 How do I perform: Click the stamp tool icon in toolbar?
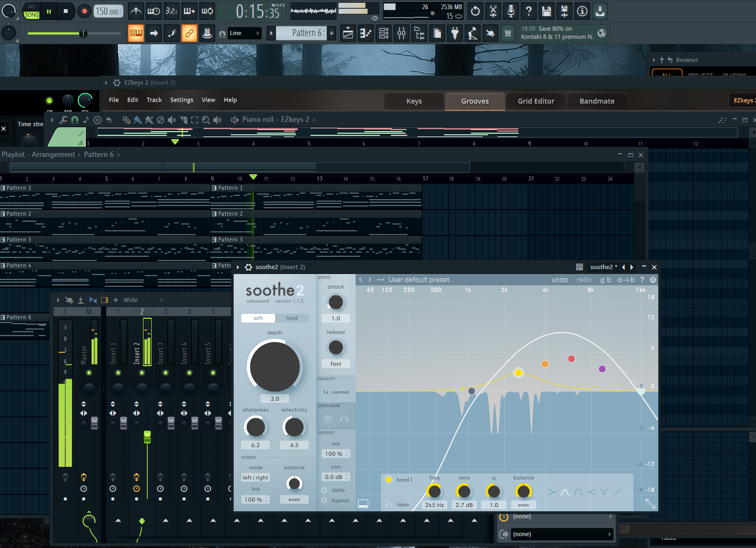207,33
